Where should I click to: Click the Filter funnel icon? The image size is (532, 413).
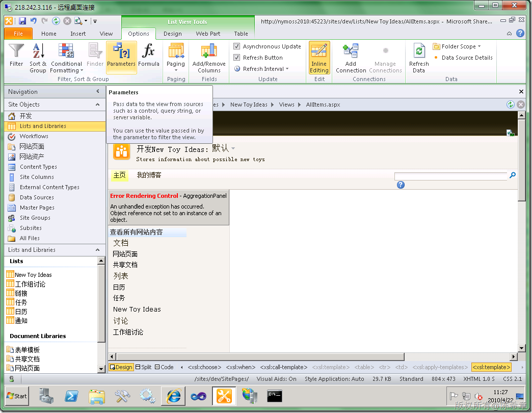click(16, 51)
